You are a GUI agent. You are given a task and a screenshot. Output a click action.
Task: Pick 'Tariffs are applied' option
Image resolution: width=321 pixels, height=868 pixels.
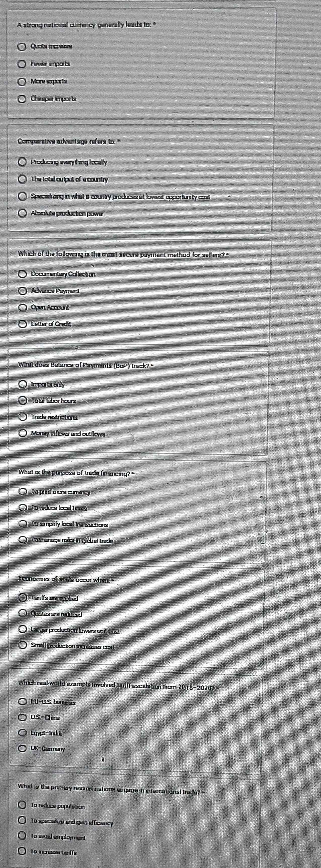point(22,598)
